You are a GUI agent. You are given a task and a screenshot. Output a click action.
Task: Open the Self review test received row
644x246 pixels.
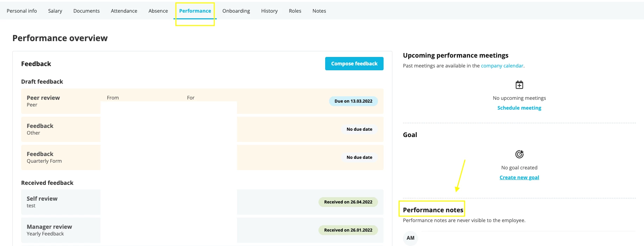tap(202, 202)
